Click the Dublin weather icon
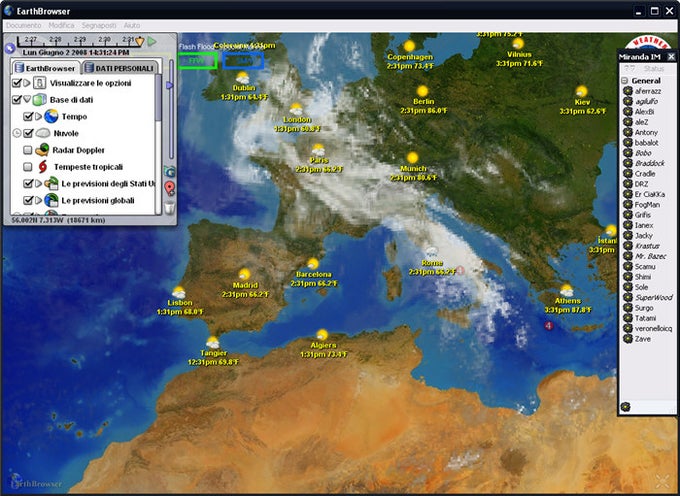 tap(242, 78)
